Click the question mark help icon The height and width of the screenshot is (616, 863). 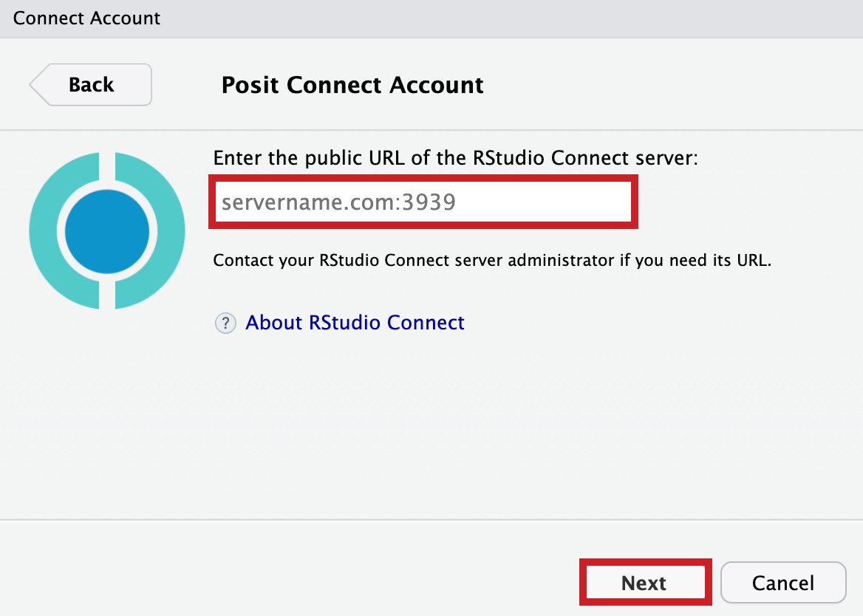tap(225, 324)
